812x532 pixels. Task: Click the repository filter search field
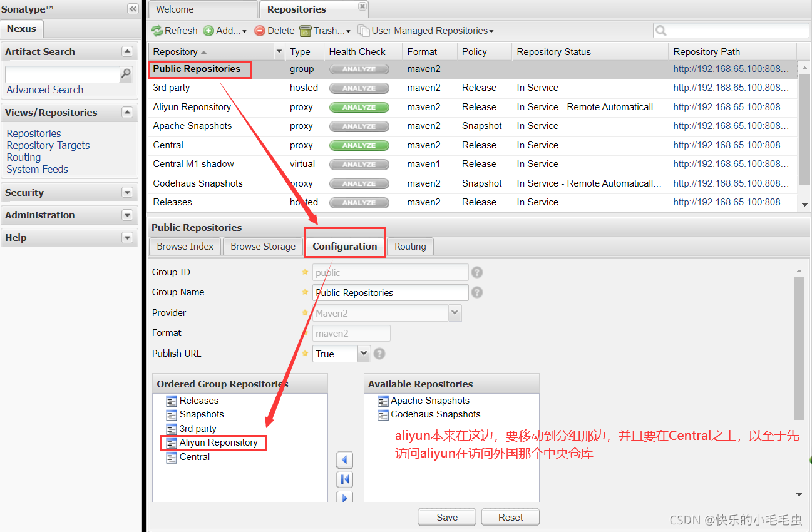pos(731,31)
